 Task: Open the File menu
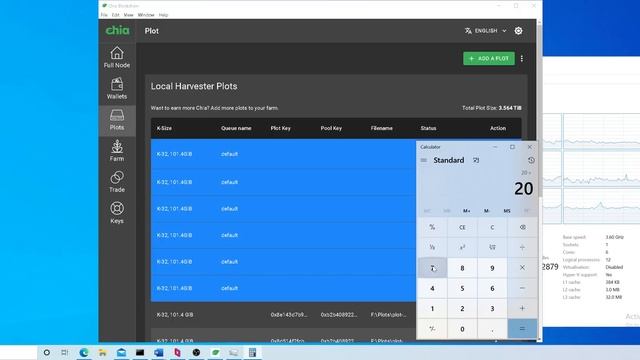click(104, 15)
